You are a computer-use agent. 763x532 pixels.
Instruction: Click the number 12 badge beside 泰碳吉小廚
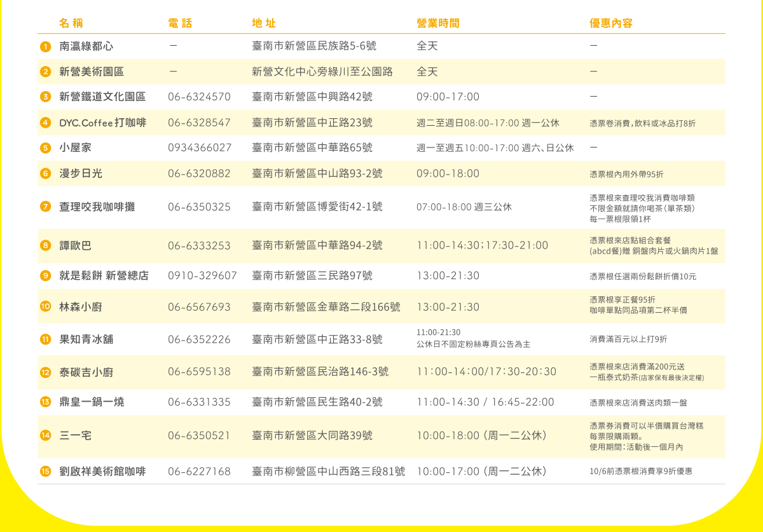45,372
